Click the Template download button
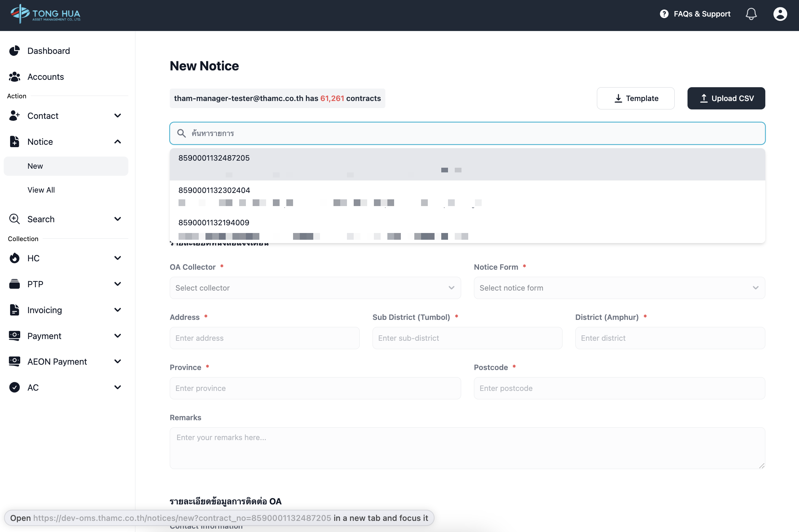 coord(635,98)
